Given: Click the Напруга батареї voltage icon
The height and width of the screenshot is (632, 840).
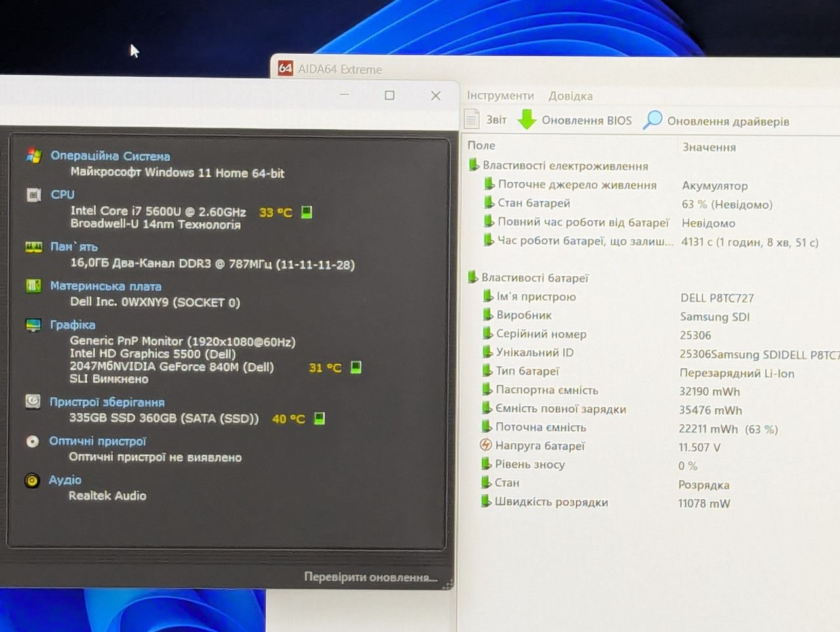Looking at the screenshot, I should tap(486, 445).
